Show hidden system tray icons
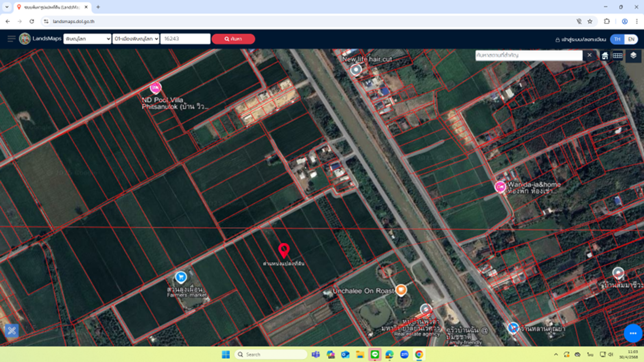 pos(556,354)
